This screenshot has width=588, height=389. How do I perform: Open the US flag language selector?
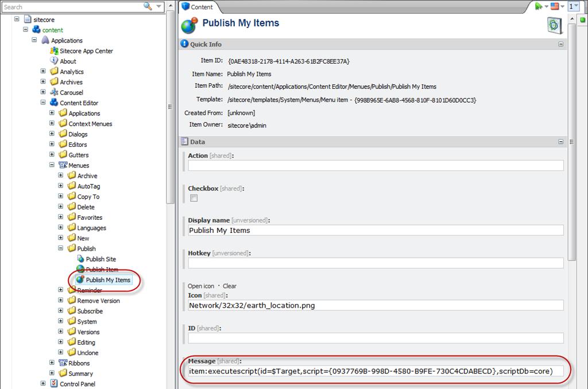pos(555,6)
